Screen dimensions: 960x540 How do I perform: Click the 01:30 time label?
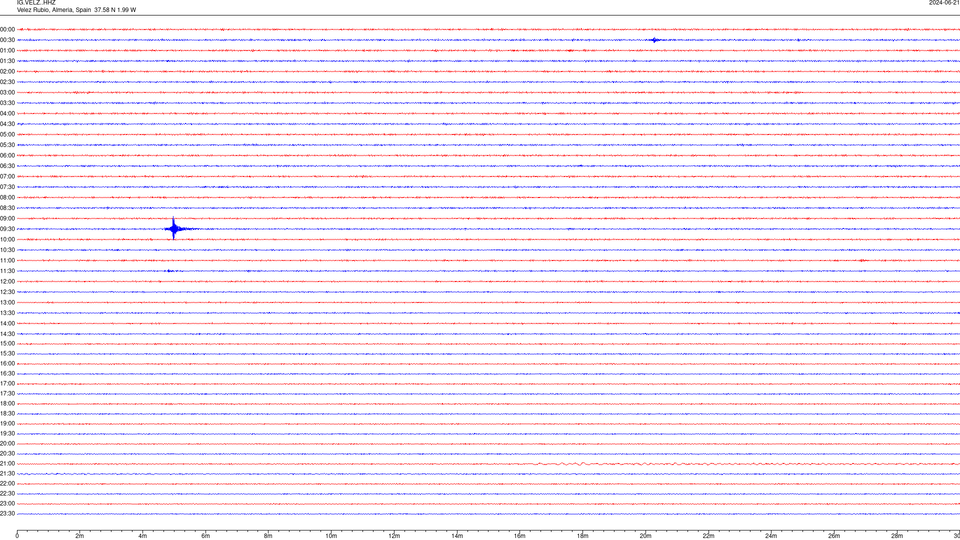tap(7, 61)
